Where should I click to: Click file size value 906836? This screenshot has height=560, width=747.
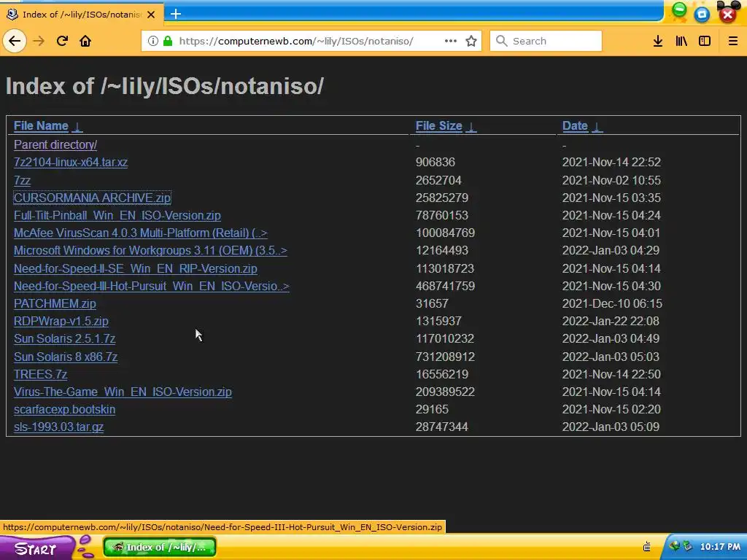point(436,163)
